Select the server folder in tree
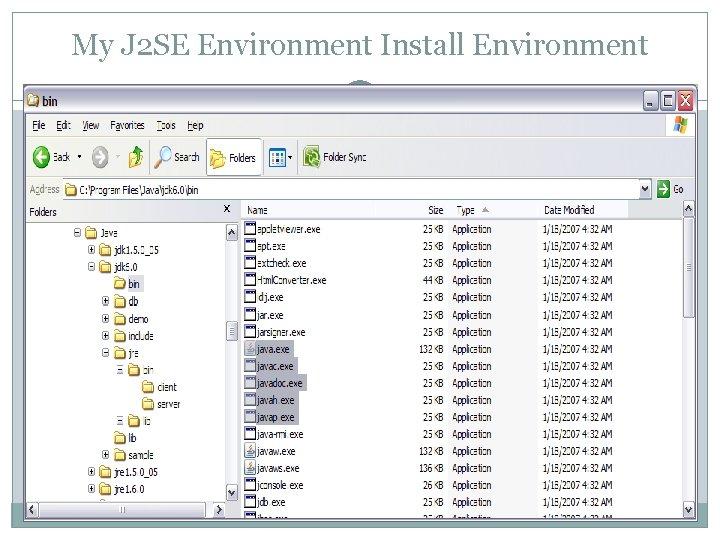The height and width of the screenshot is (540, 720). point(168,404)
